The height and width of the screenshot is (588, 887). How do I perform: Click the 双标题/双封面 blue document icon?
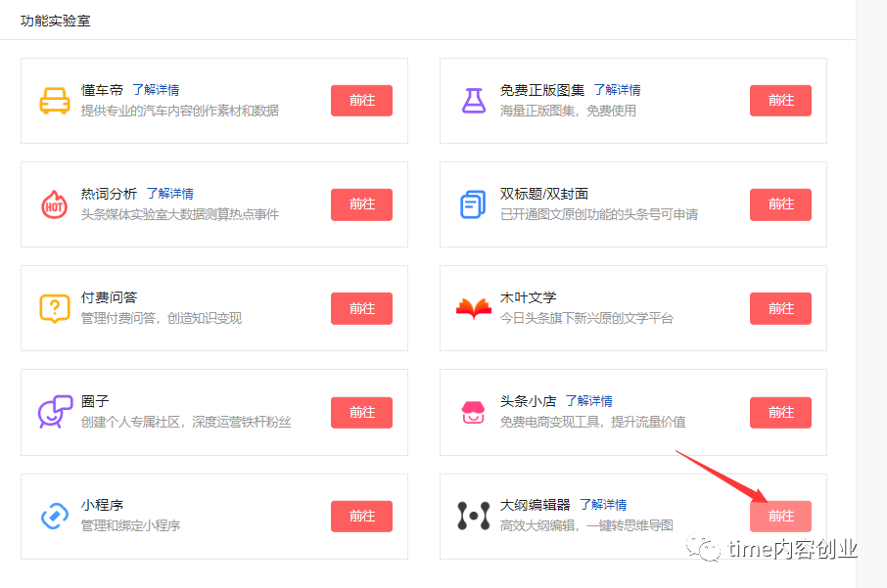[473, 204]
